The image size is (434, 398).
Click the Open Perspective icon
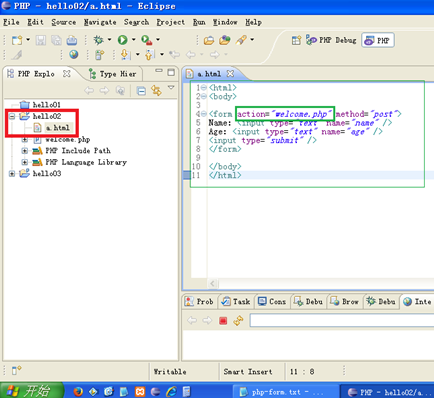296,40
